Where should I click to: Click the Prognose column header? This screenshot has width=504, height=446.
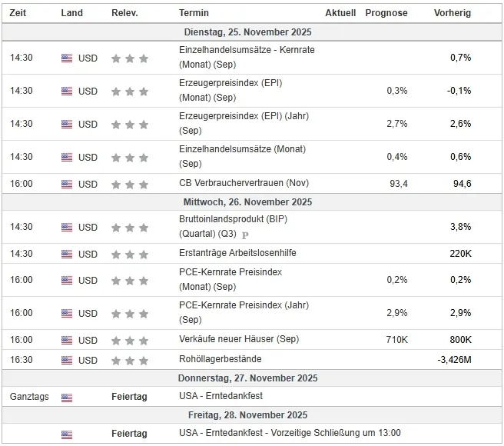[x=386, y=13]
